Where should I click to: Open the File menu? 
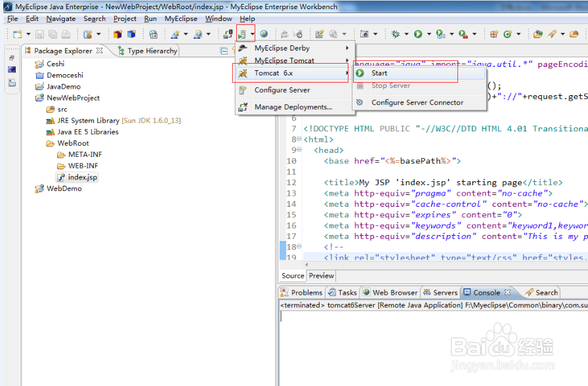(12, 19)
